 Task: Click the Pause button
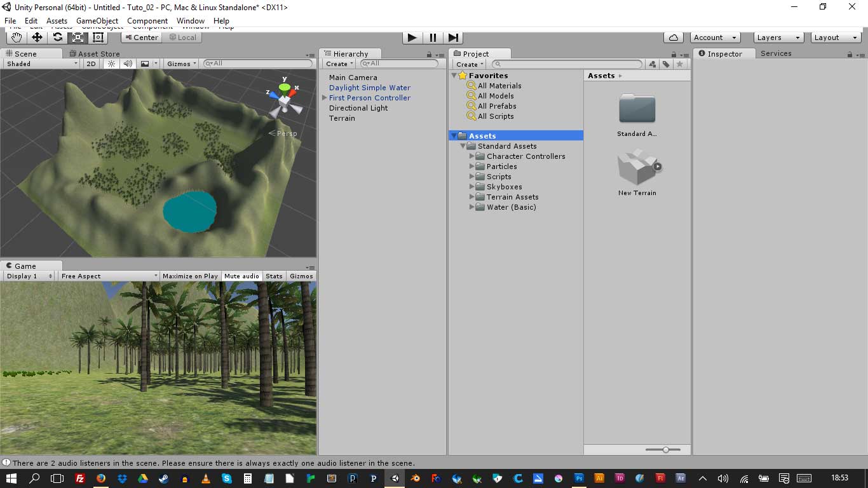click(433, 37)
